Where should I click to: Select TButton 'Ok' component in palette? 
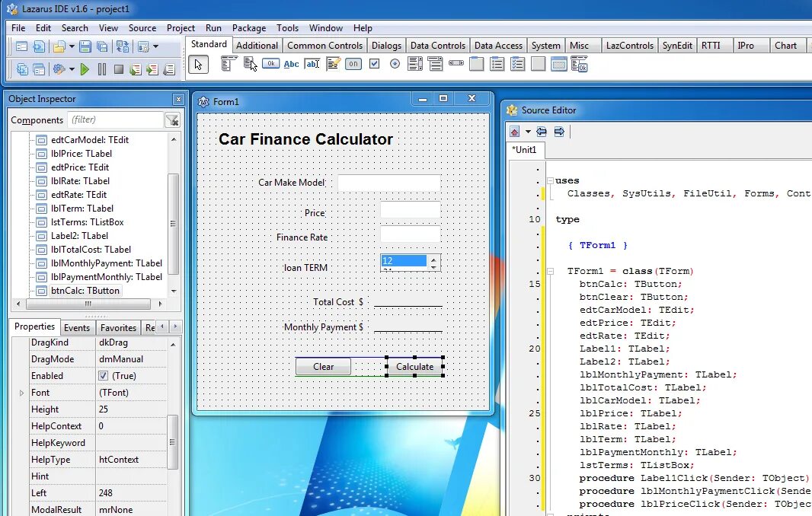pos(271,64)
